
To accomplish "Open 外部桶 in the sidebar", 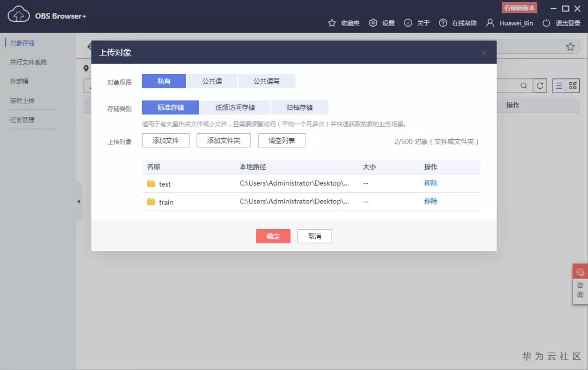I will [19, 81].
